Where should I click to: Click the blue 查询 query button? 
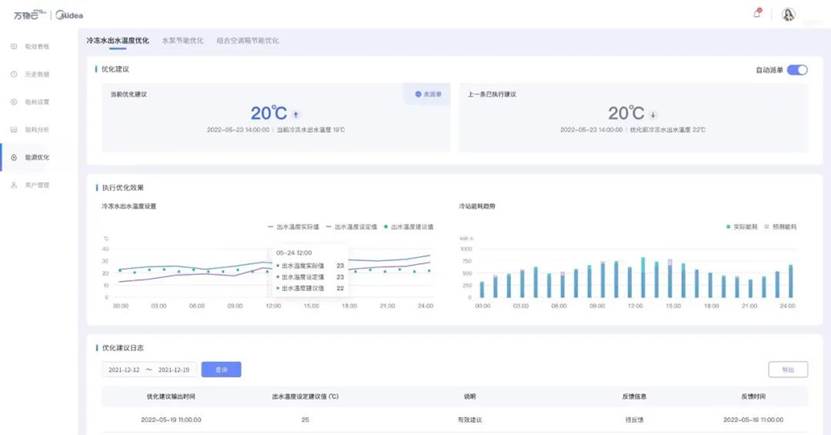click(x=221, y=369)
